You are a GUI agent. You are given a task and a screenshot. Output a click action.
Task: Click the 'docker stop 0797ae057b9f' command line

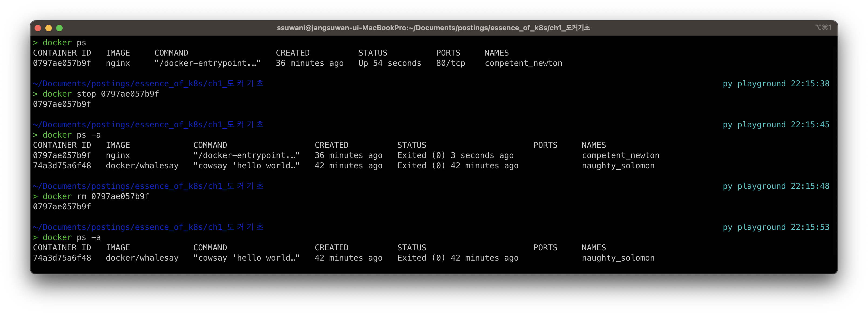pyautogui.click(x=96, y=94)
